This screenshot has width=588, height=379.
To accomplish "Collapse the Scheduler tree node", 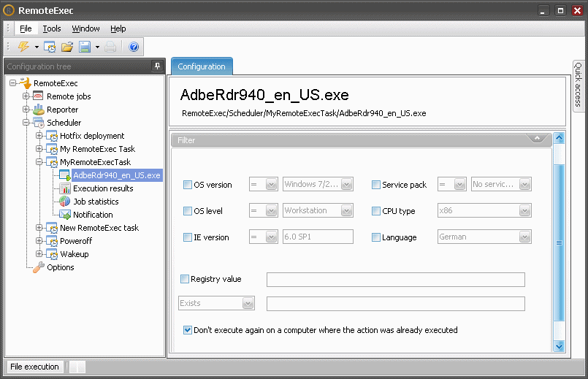I will click(x=26, y=122).
